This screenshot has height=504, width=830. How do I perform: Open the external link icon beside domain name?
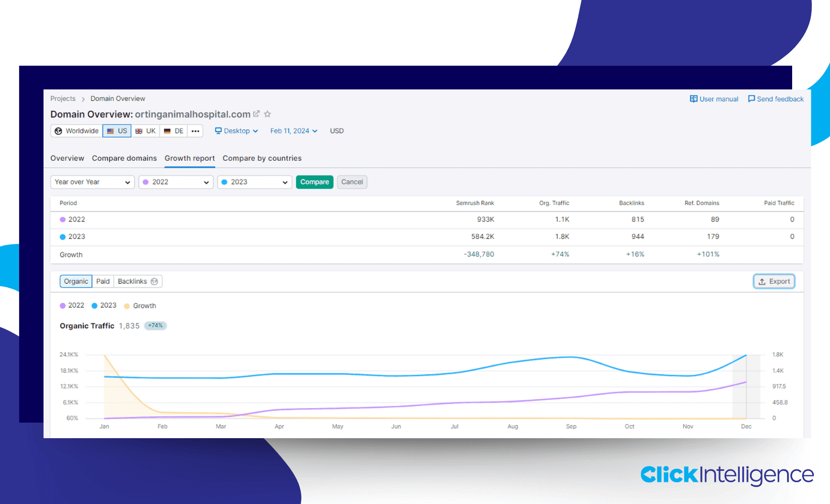point(256,114)
